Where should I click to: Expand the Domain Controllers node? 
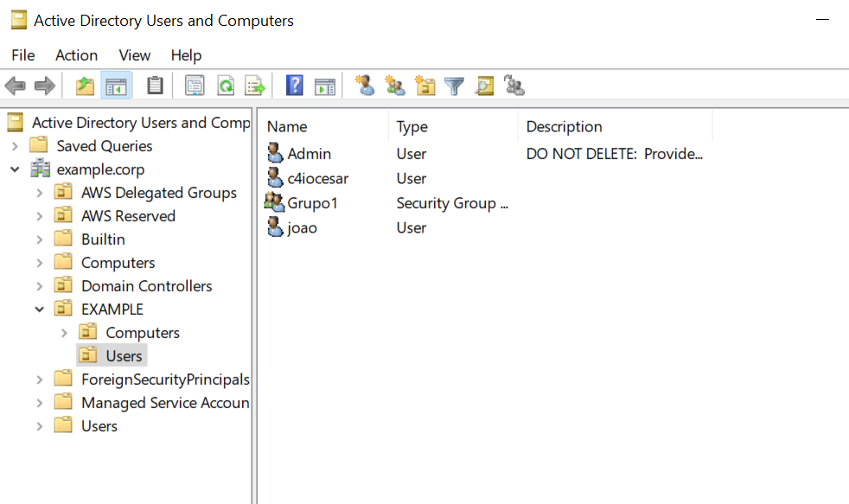click(39, 286)
